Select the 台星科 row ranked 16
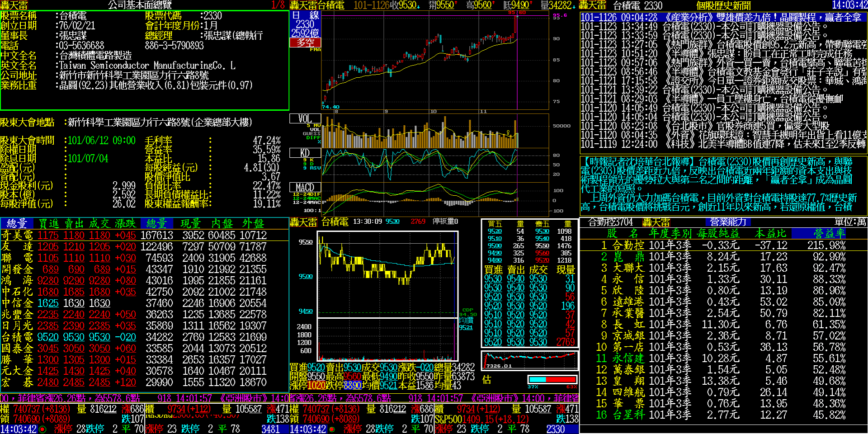This screenshot has width=868, height=434. (x=723, y=415)
